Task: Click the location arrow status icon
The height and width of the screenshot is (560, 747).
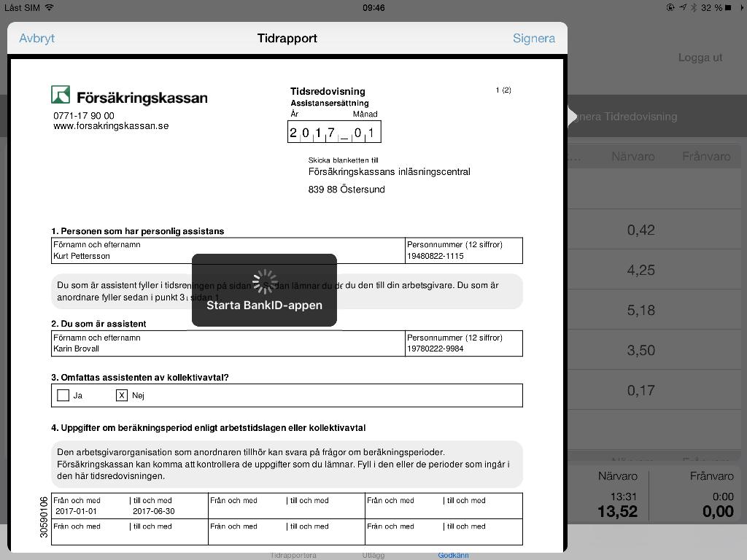Action: click(x=683, y=7)
